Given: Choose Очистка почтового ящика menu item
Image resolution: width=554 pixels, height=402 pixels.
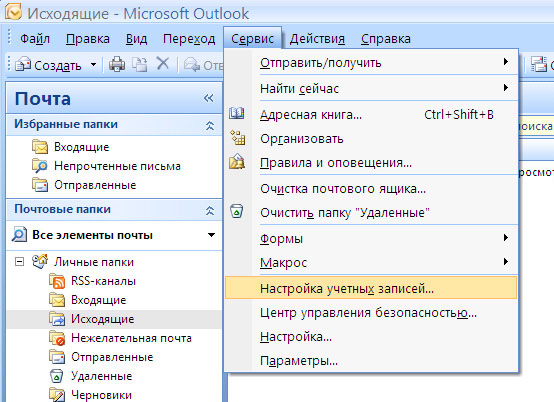Looking at the screenshot, I should 371,188.
